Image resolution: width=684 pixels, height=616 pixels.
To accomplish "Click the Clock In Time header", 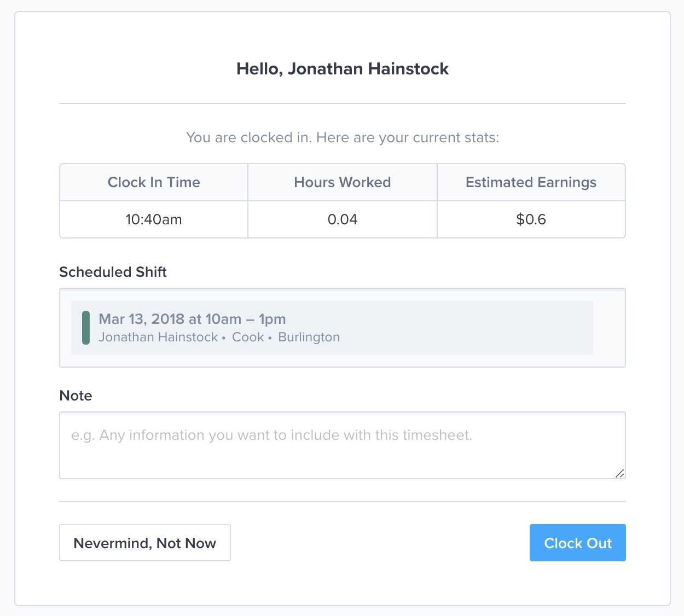I will [x=154, y=182].
